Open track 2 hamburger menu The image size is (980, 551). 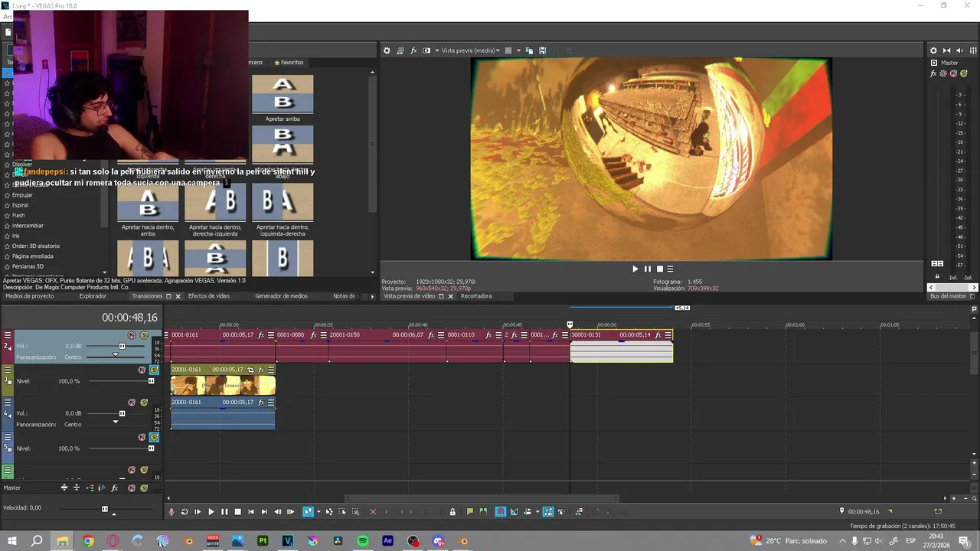point(8,334)
